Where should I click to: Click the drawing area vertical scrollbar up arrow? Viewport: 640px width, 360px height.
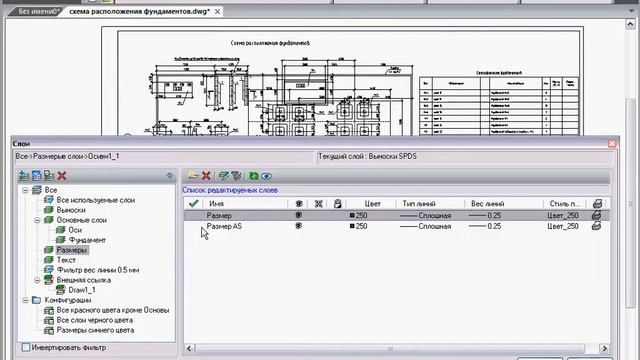point(630,24)
